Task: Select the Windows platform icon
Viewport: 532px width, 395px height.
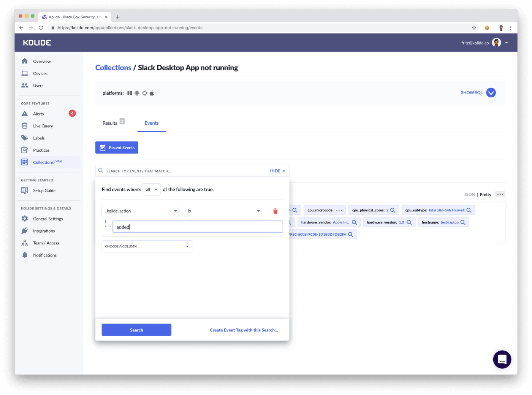Action: 130,92
